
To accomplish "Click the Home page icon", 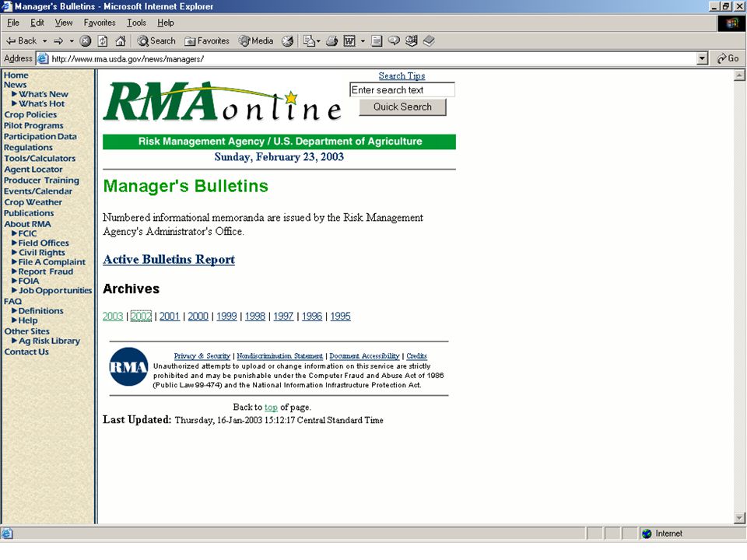I will point(121,41).
